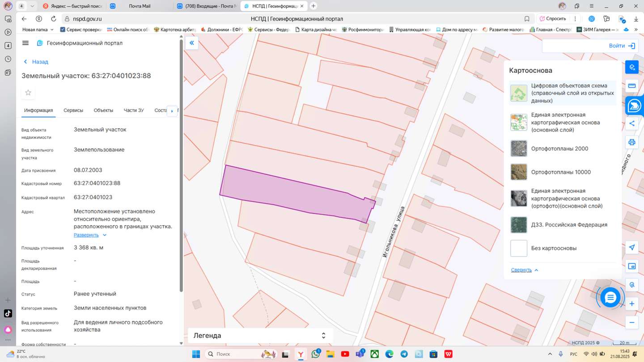Add land plot to favorites with star
The height and width of the screenshot is (362, 644).
[28, 93]
